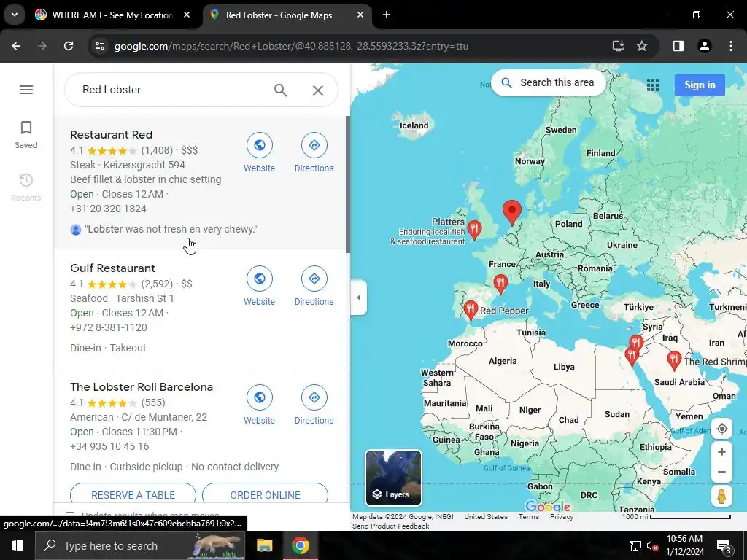This screenshot has width=747, height=560.
Task: Show your location on map
Action: coord(721,429)
